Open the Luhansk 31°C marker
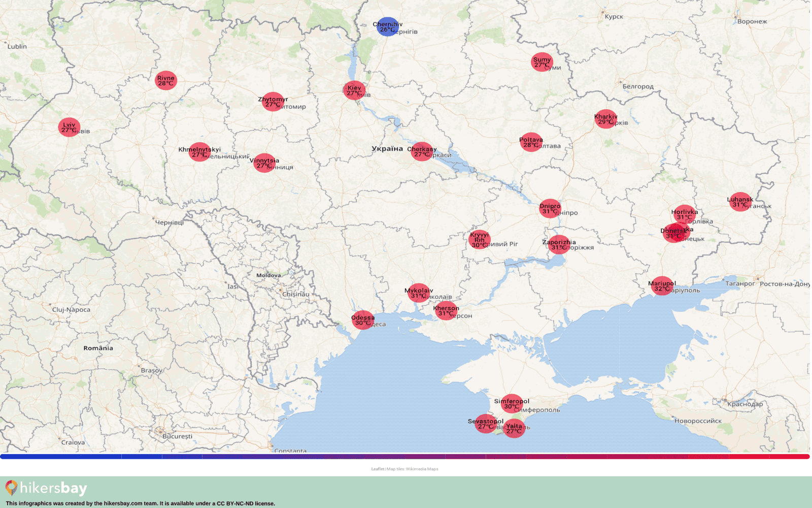812x508 pixels. (x=740, y=202)
